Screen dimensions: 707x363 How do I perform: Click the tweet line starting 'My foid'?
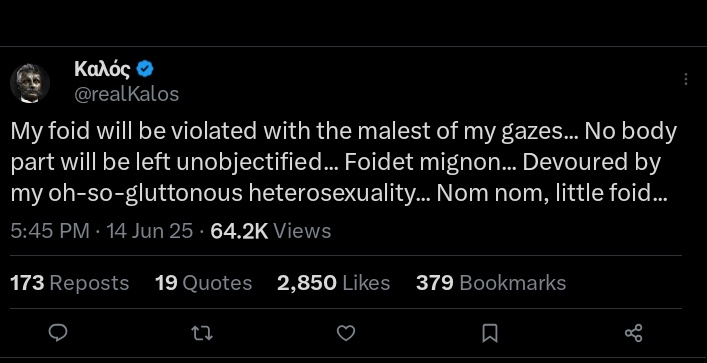click(344, 131)
